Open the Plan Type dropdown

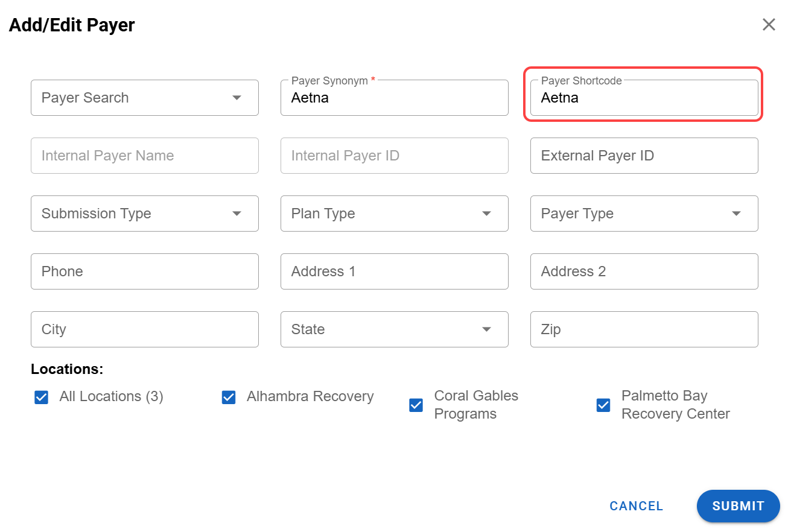[395, 214]
